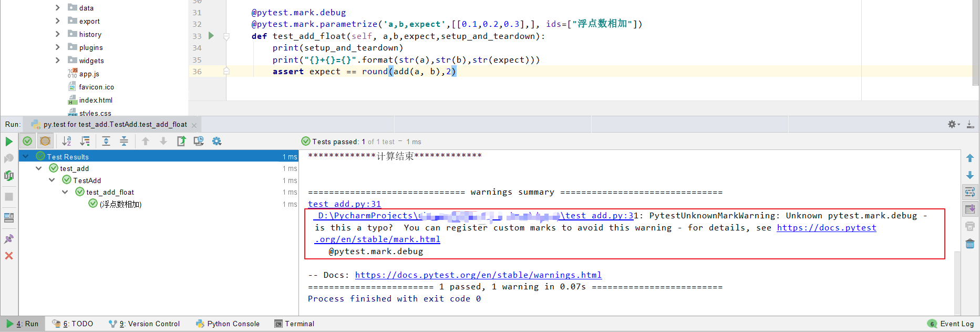Move down the console stack trace
This screenshot has height=332, width=980.
coord(970,175)
